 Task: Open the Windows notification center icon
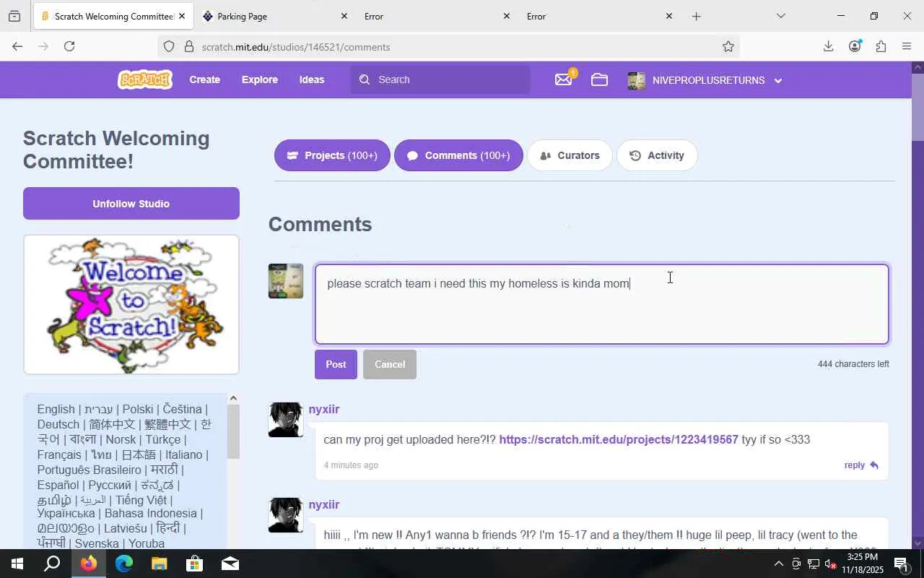(x=901, y=564)
